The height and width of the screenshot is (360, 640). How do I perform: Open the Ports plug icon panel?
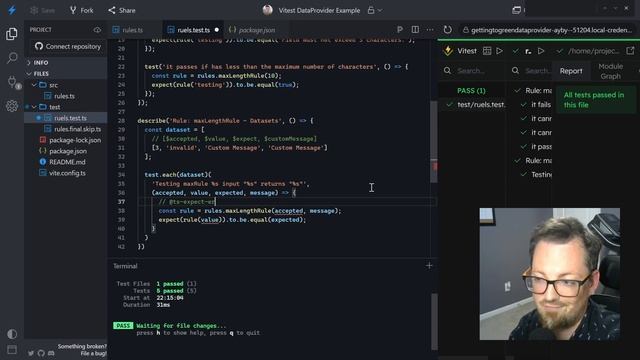coord(12,82)
